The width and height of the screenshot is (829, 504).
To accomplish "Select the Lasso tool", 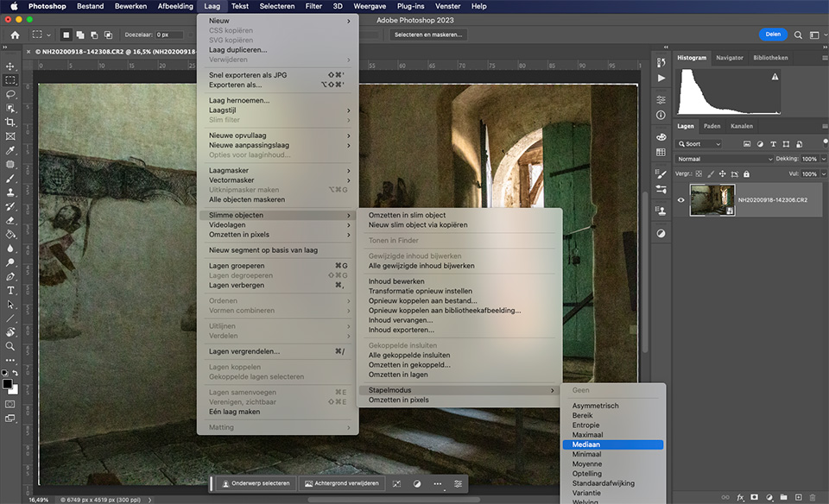I will [x=10, y=94].
